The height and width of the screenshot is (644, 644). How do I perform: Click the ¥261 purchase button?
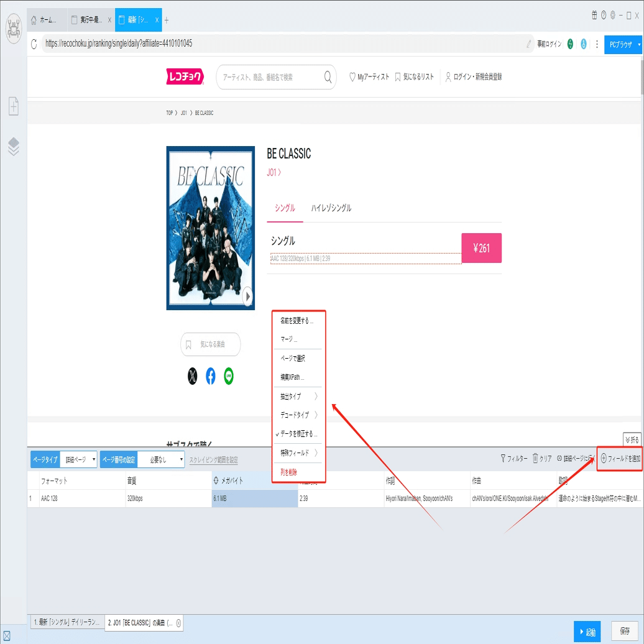481,248
